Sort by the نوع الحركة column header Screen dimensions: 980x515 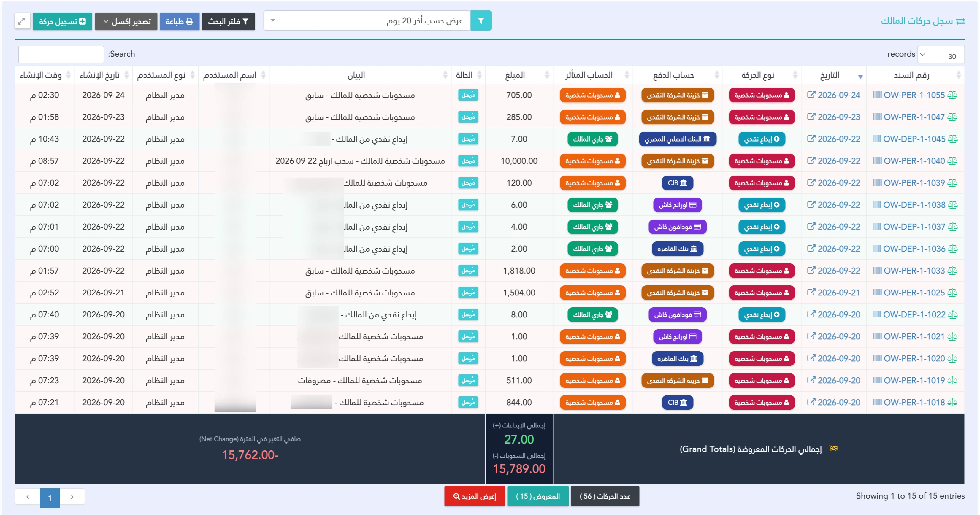(x=762, y=75)
